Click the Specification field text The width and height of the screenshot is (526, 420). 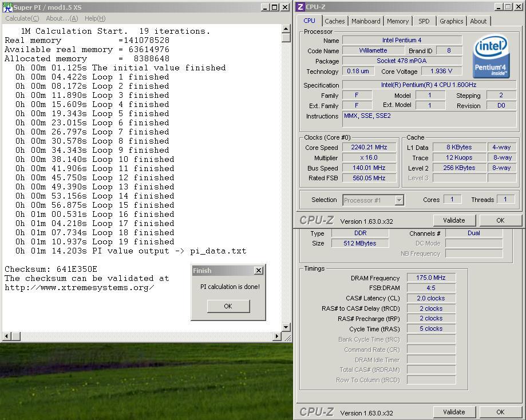(429, 85)
